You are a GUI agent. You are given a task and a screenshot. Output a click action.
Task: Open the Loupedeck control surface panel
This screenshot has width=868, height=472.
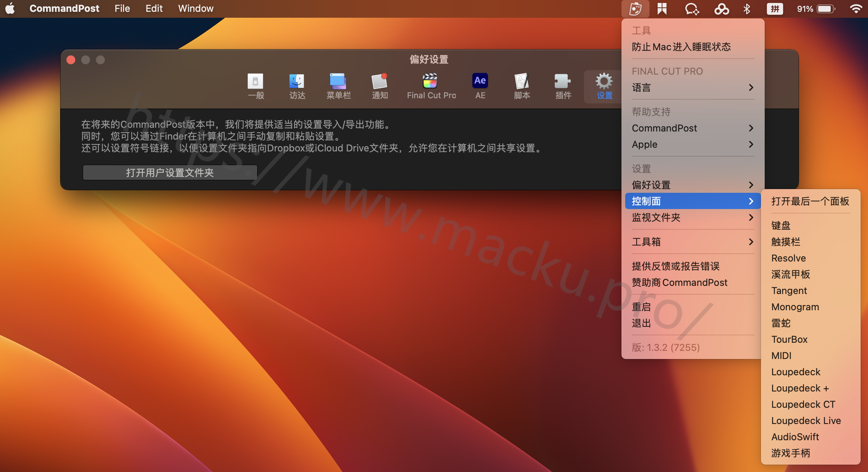(811, 372)
